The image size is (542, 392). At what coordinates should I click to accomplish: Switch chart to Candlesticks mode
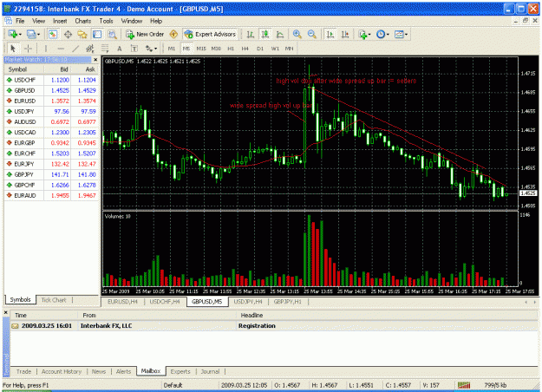point(265,34)
